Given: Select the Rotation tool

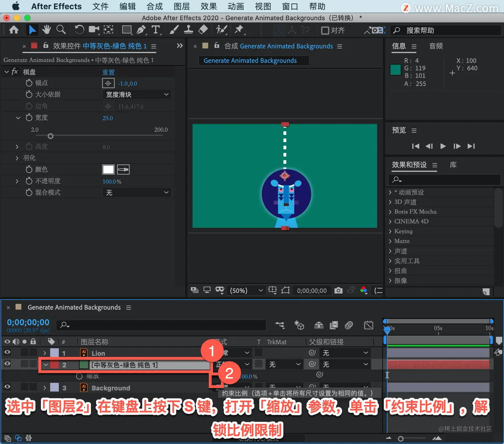Looking at the screenshot, I should pyautogui.click(x=79, y=30).
